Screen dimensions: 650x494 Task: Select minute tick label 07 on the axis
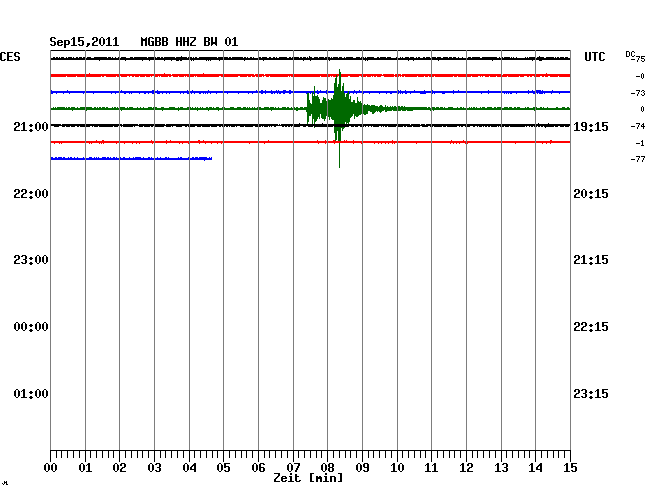293,468
